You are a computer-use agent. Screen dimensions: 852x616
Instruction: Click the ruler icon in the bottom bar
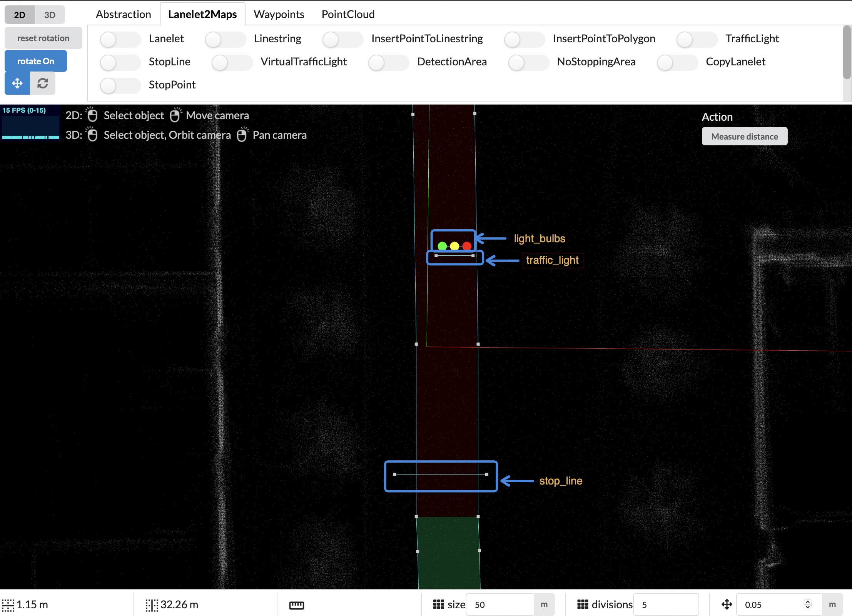(x=296, y=604)
